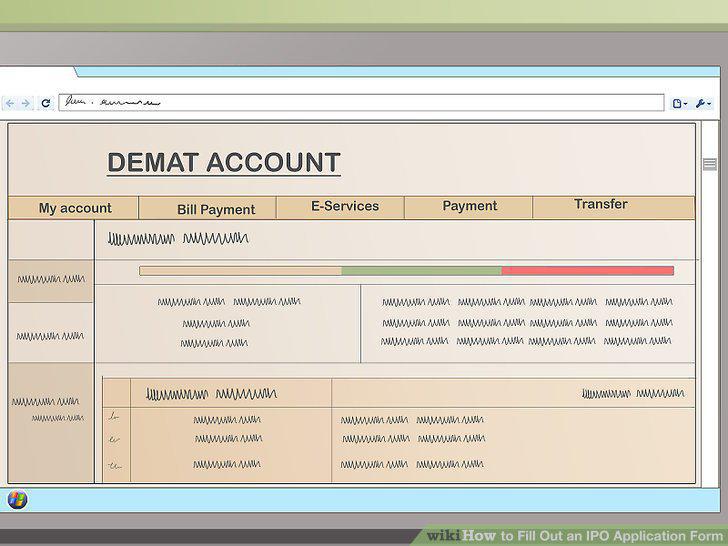Screen dimensions: 728x546
Task: Click the browser forward arrow
Action: [26, 103]
